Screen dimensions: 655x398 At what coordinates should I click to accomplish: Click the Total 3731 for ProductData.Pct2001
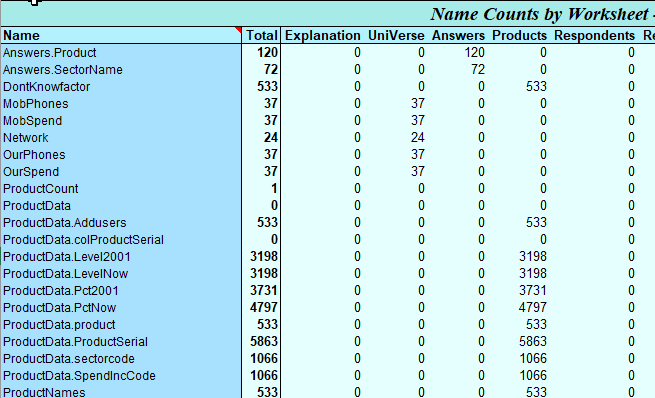(x=264, y=291)
